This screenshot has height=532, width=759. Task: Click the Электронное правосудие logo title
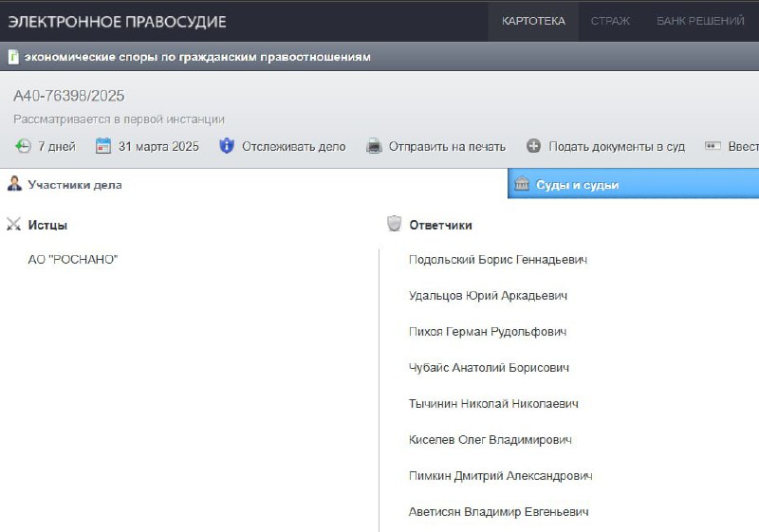[117, 22]
